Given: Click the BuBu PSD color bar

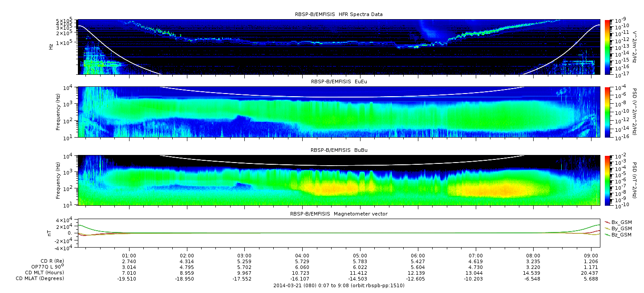Looking at the screenshot, I should point(608,180).
